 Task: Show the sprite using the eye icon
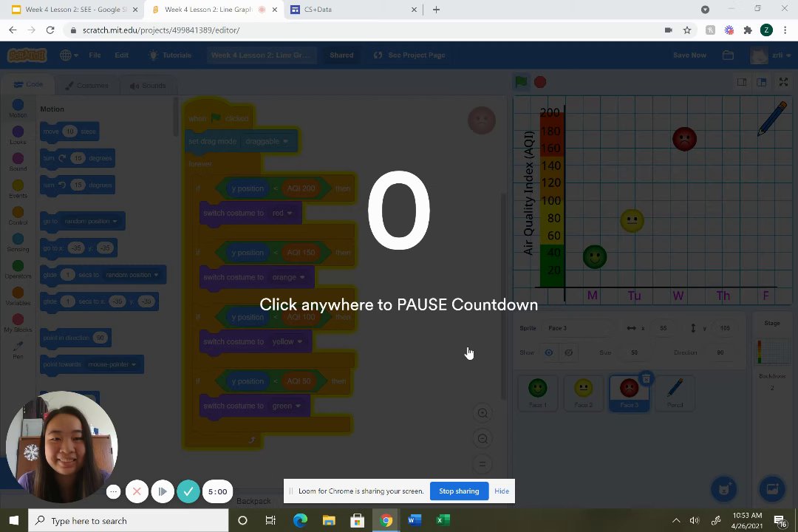pos(548,352)
